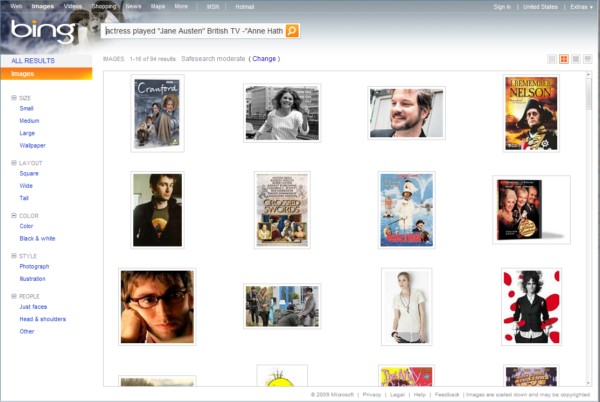The width and height of the screenshot is (600, 402).
Task: Click the orange search magnifier button
Action: click(x=292, y=31)
